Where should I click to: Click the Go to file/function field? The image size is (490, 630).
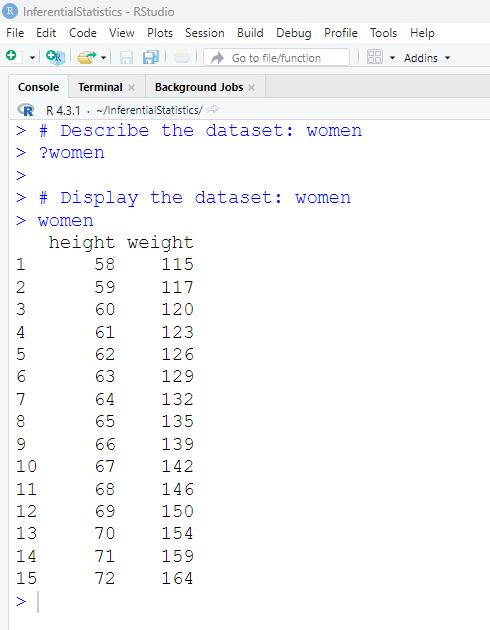(x=276, y=57)
